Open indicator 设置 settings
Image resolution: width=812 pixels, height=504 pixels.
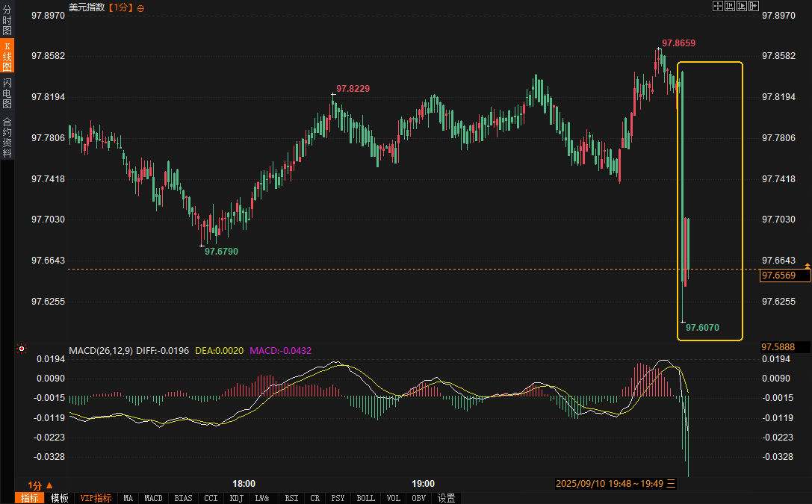tap(447, 498)
